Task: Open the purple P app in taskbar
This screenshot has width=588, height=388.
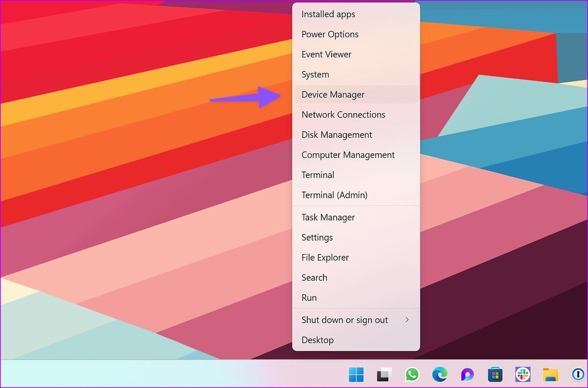Action: pyautogui.click(x=467, y=375)
